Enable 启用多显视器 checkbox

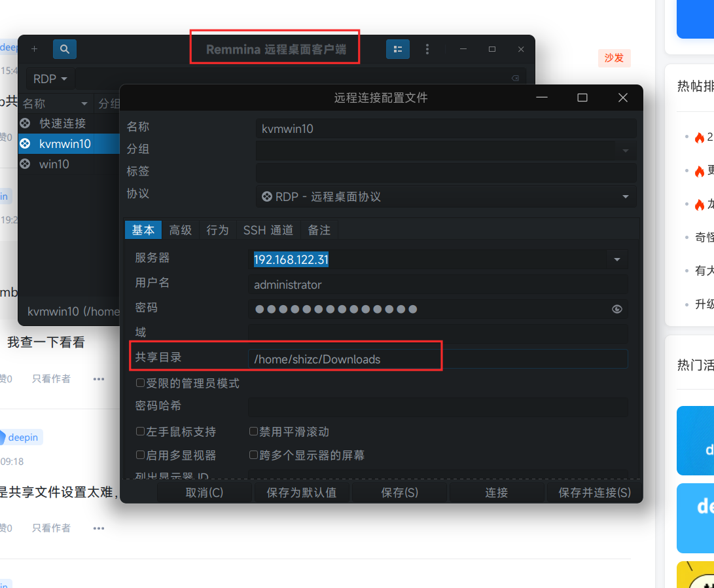pyautogui.click(x=140, y=455)
